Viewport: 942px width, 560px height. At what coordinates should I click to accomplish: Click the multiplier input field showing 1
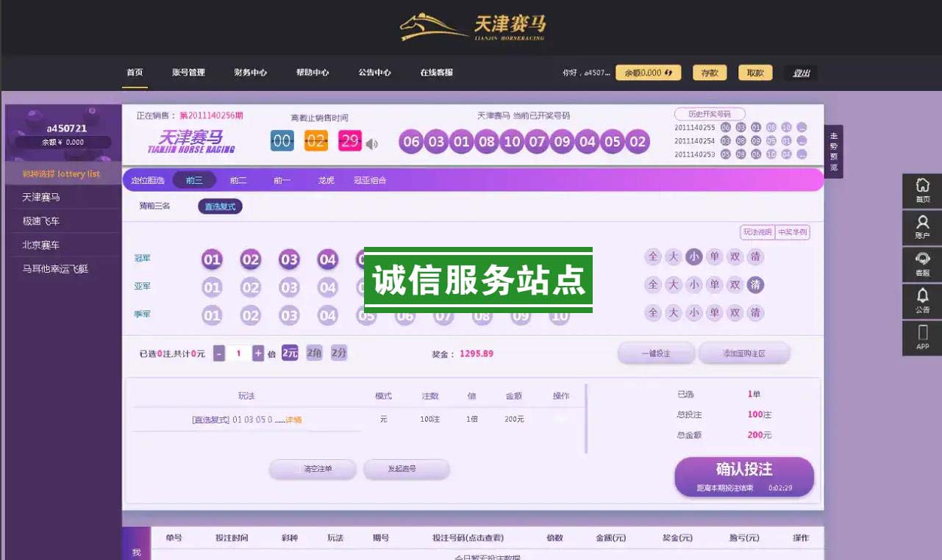238,353
